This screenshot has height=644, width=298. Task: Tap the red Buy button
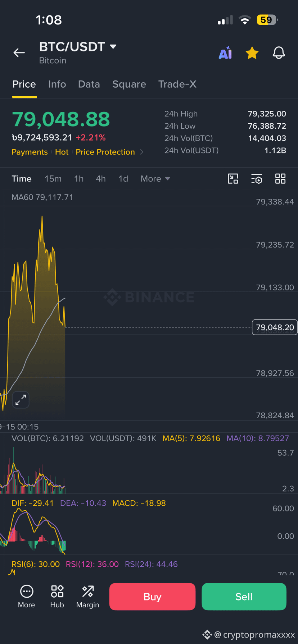[x=152, y=597]
